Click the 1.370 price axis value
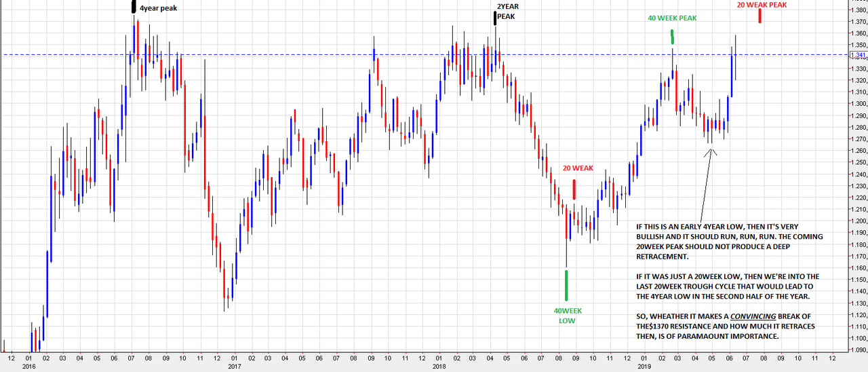The height and width of the screenshot is (372, 868). coord(859,22)
